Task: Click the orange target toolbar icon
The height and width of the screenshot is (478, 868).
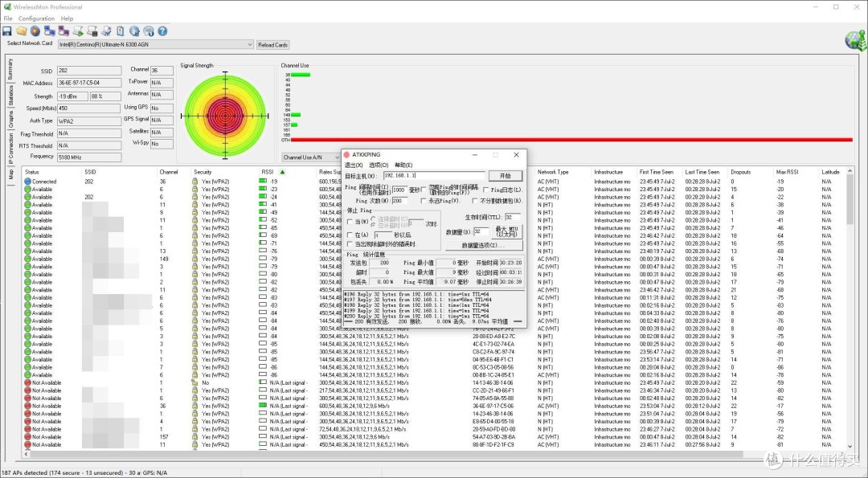Action: (x=35, y=31)
